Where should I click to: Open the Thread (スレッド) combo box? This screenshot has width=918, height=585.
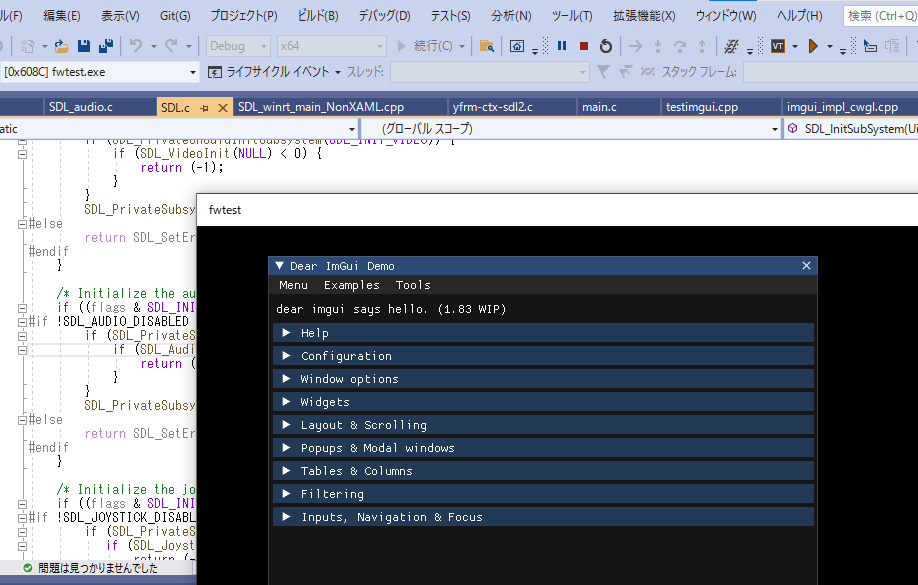489,72
